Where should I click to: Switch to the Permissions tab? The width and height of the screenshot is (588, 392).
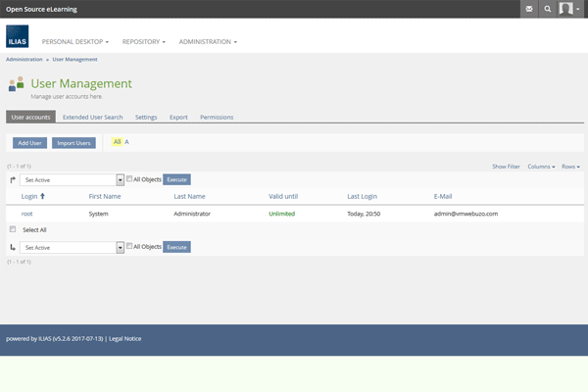click(x=217, y=117)
